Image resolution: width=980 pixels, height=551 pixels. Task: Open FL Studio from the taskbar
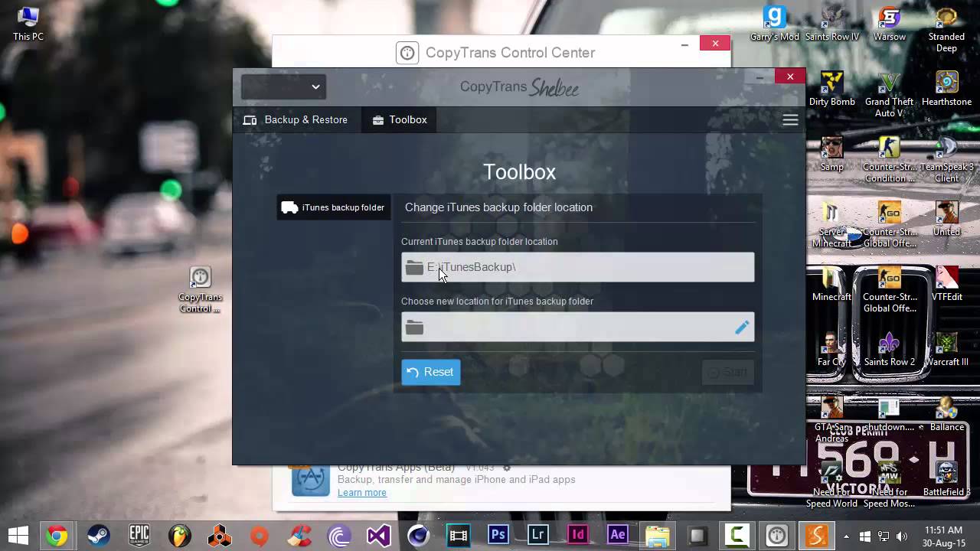pos(179,536)
